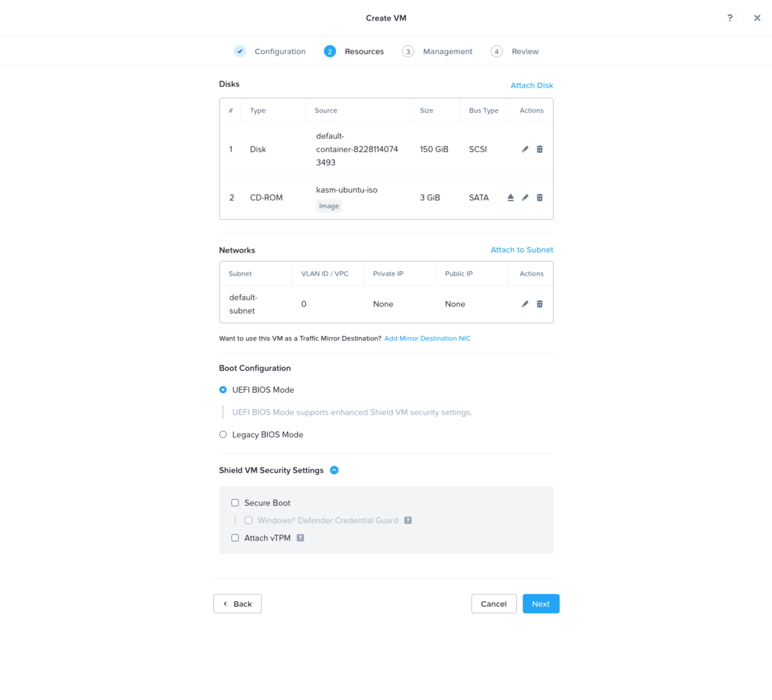Attach VM to a subnet
Viewport: 772px width, 700px height.
click(x=522, y=250)
